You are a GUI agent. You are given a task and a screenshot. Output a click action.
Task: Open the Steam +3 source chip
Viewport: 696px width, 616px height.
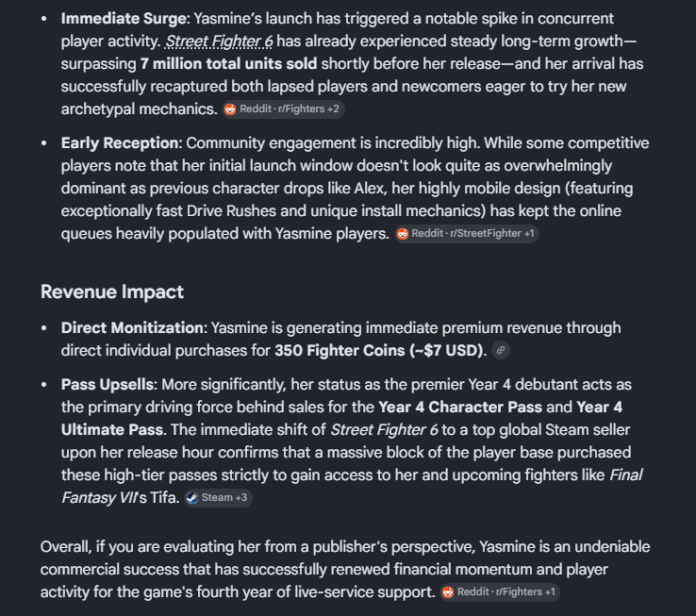218,498
